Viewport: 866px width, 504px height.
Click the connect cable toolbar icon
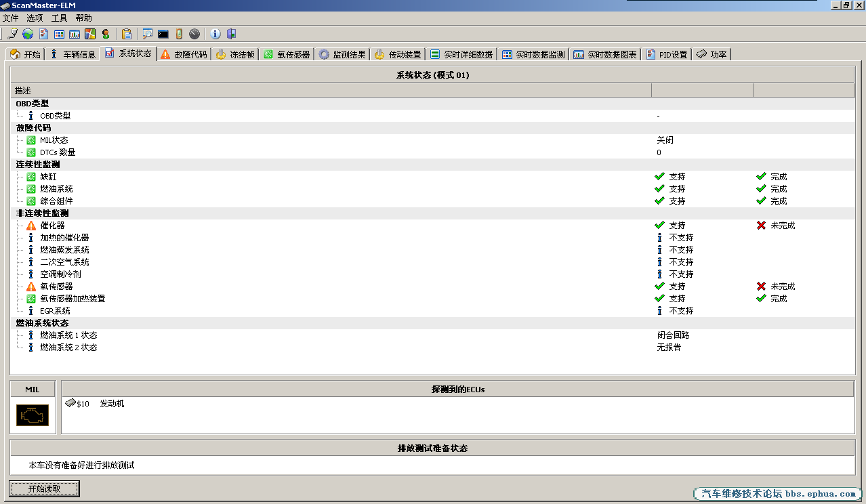tap(13, 34)
